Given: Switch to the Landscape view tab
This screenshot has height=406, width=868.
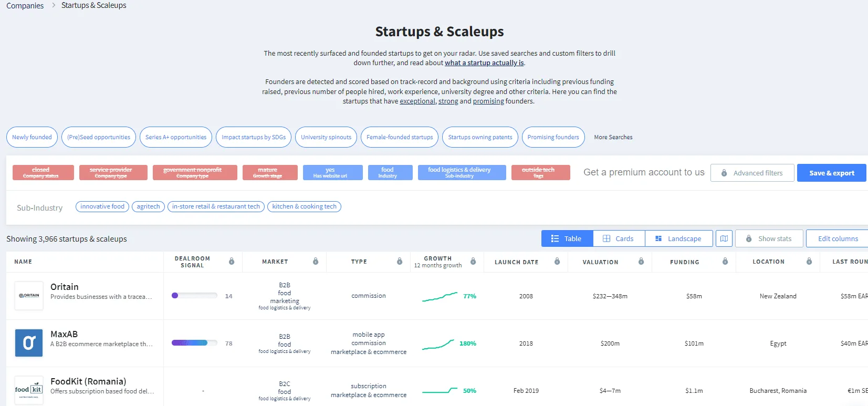Looking at the screenshot, I should point(679,238).
